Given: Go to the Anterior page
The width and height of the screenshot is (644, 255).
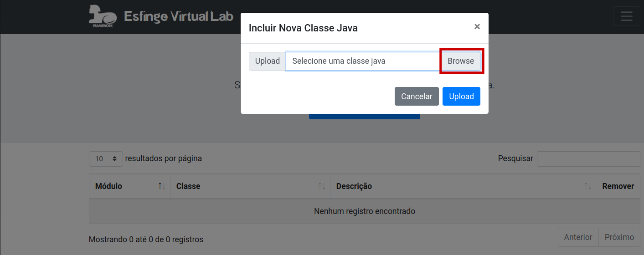Looking at the screenshot, I should (578, 237).
